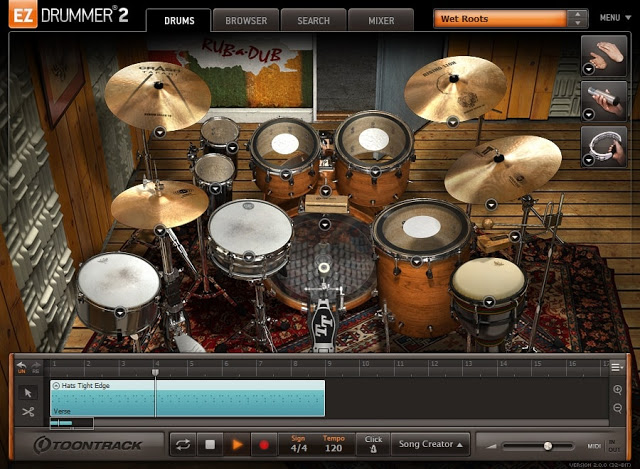Click the 4/4 time signature field
Viewport: 640px width, 469px height.
tap(298, 448)
